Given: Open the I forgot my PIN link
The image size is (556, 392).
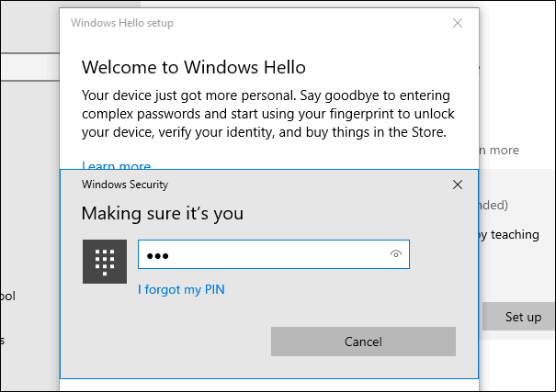Looking at the screenshot, I should 181,289.
